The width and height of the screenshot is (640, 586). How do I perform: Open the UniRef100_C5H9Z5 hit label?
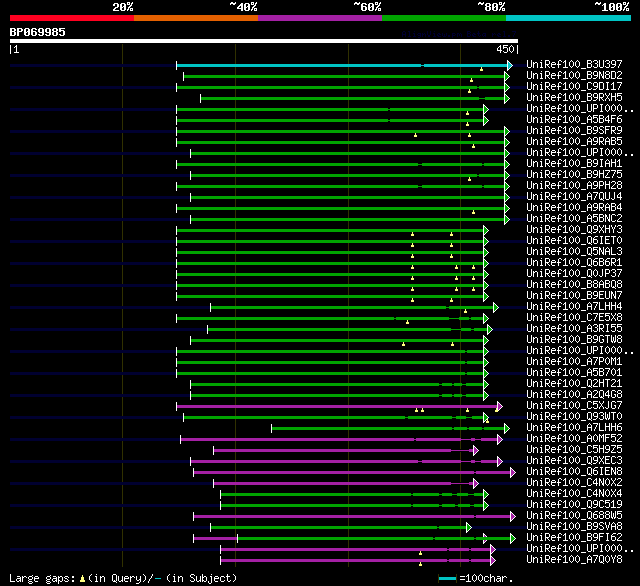click(574, 450)
